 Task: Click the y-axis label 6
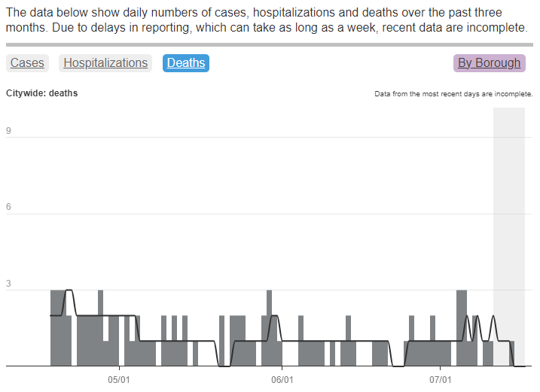pos(8,208)
